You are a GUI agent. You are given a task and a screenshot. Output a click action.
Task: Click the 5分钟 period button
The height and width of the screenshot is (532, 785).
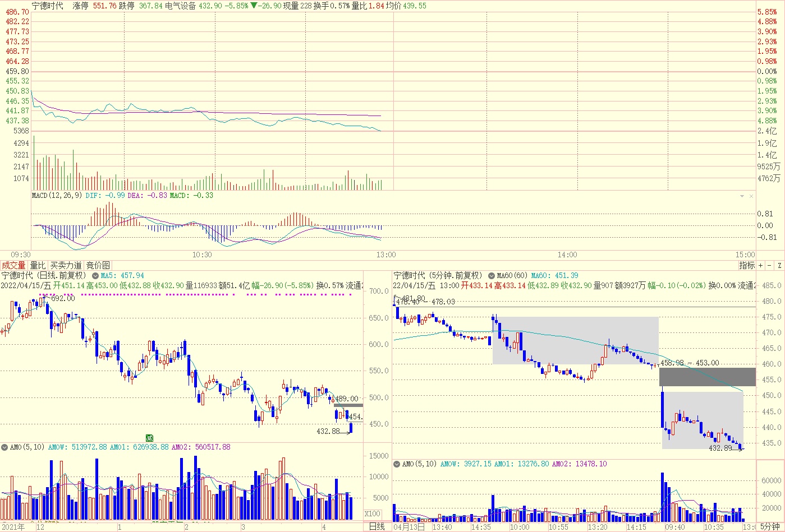coord(770,526)
